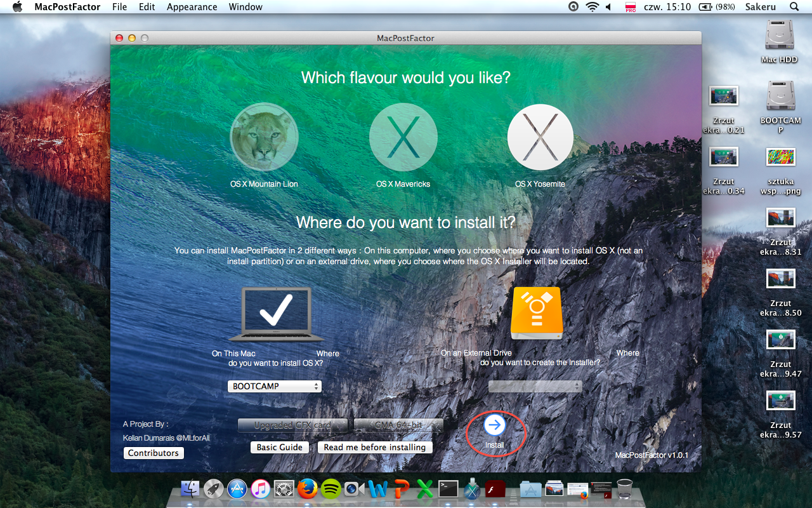This screenshot has width=812, height=508.
Task: Launch App Store from the dock
Action: tap(237, 488)
